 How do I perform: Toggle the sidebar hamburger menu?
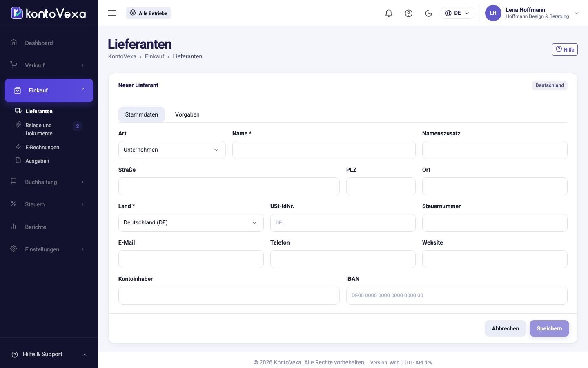[x=112, y=13]
